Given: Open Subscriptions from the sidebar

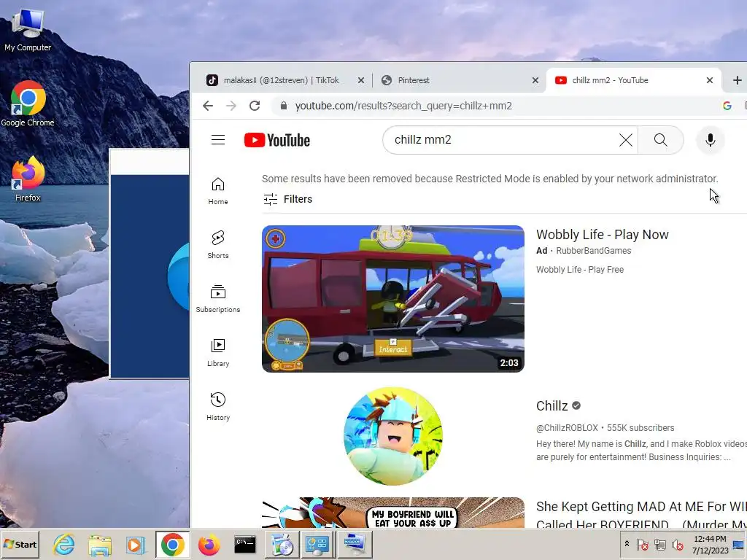Looking at the screenshot, I should pyautogui.click(x=217, y=298).
